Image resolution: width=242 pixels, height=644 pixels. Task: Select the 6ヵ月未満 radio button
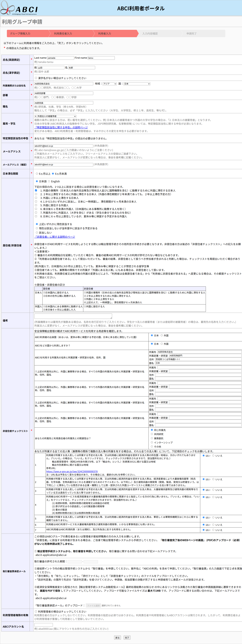(x=53, y=174)
